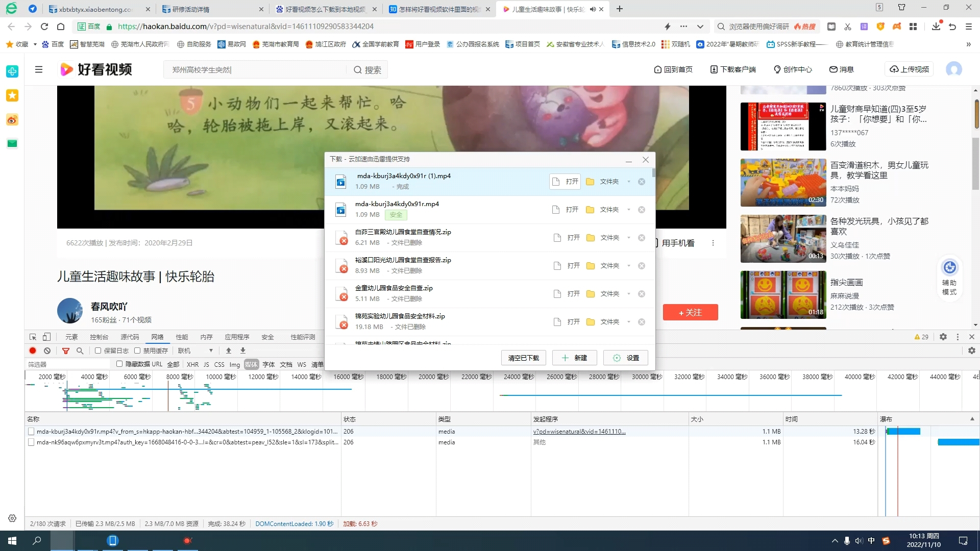Toggle the CSS request filter

(x=219, y=364)
